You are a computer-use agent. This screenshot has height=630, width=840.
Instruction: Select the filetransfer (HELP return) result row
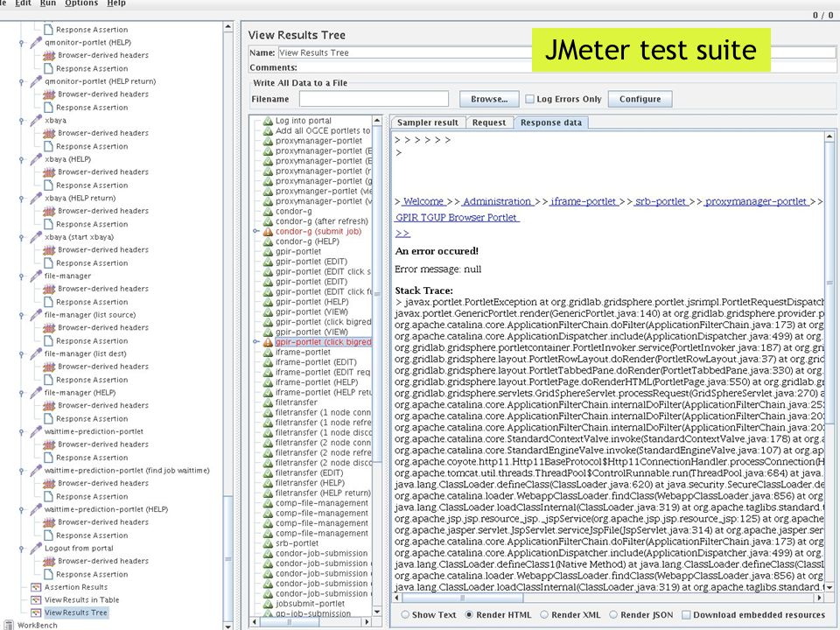click(323, 493)
